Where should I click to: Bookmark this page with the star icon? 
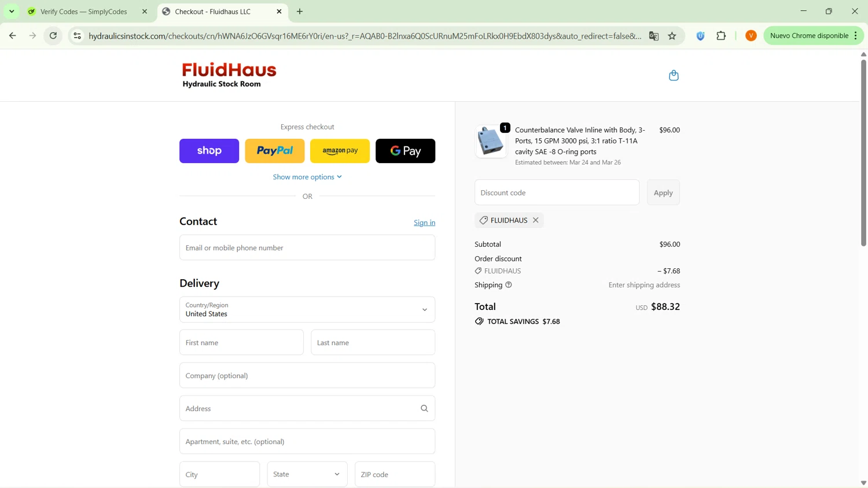(x=672, y=36)
